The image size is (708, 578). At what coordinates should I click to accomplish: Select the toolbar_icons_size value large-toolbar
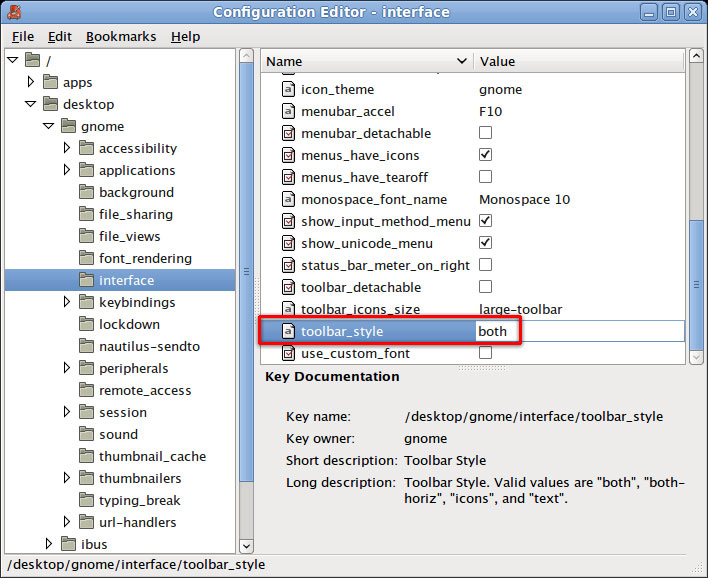[520, 309]
